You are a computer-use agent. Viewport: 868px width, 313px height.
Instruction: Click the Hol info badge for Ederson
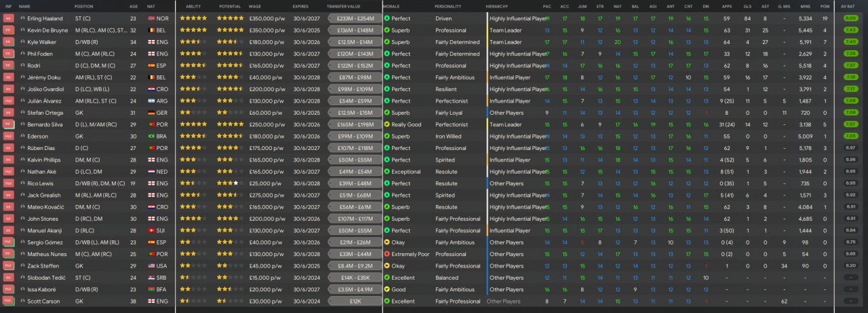click(x=8, y=136)
